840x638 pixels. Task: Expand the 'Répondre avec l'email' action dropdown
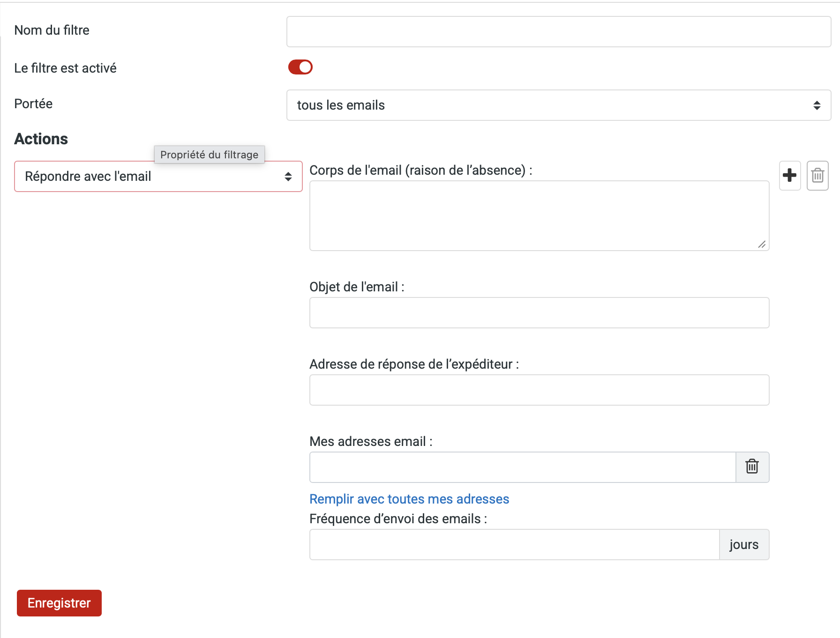tap(158, 176)
